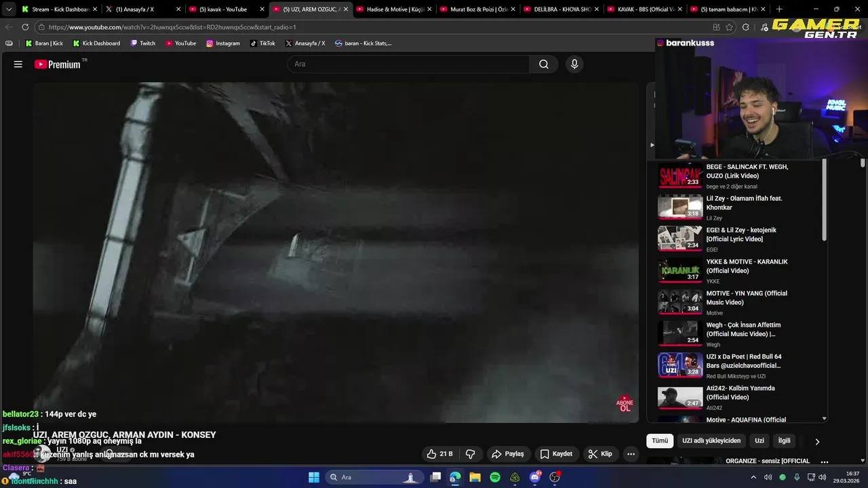
Task: Start voice search with the microphone icon
Action: pos(574,64)
